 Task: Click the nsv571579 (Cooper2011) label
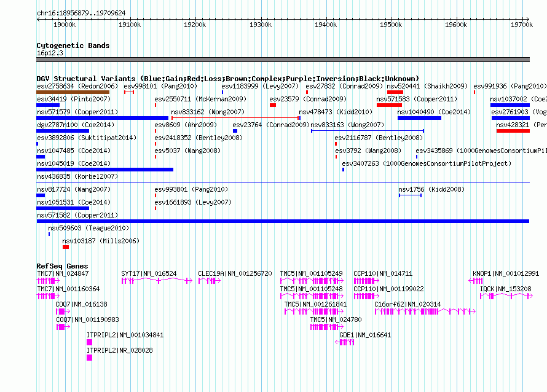coord(77,112)
